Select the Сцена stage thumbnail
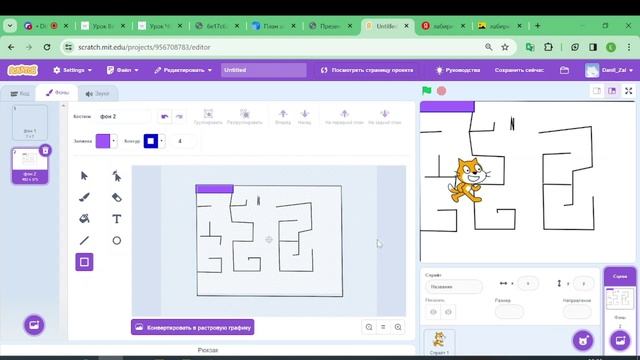Image resolution: width=640 pixels, height=360 pixels. pyautogui.click(x=620, y=298)
